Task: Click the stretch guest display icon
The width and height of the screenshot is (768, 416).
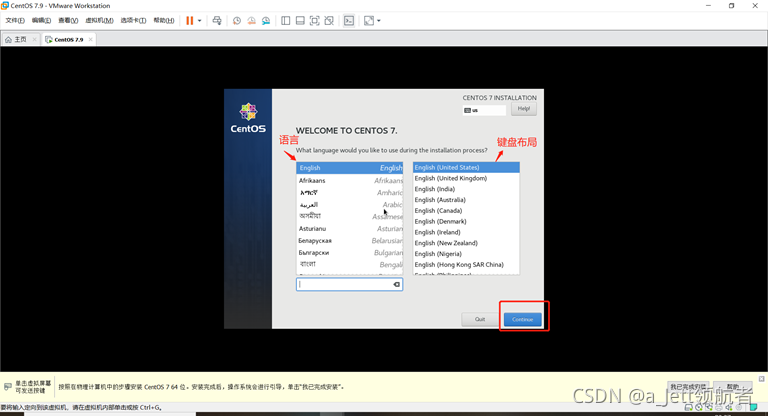Action: coord(369,21)
